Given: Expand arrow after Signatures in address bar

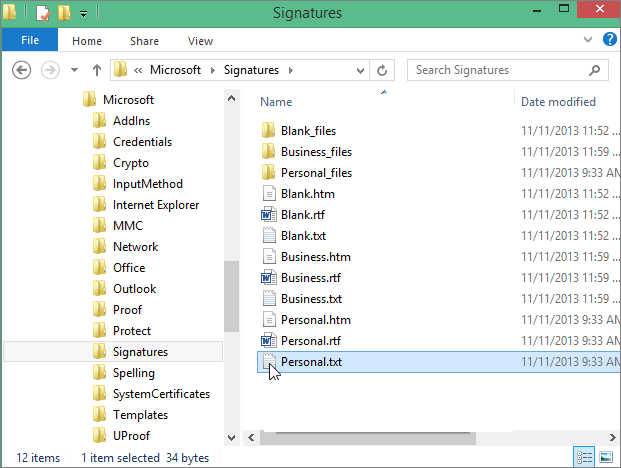Looking at the screenshot, I should pos(291,70).
